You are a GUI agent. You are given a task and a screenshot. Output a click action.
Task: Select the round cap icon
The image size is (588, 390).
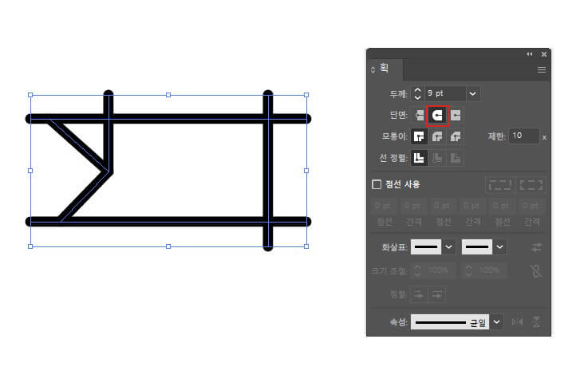[x=438, y=116]
